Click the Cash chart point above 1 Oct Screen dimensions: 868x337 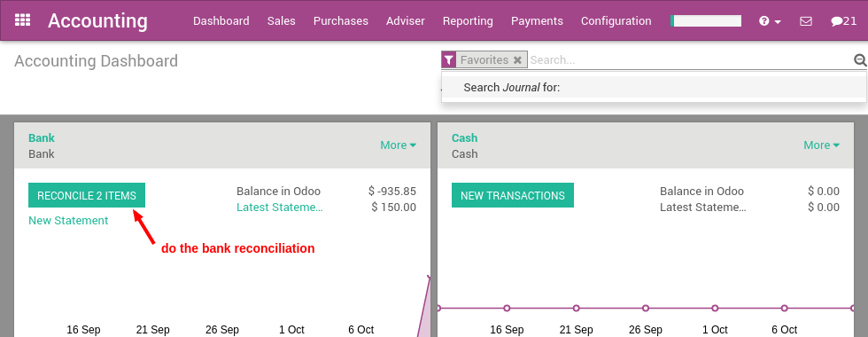point(715,309)
